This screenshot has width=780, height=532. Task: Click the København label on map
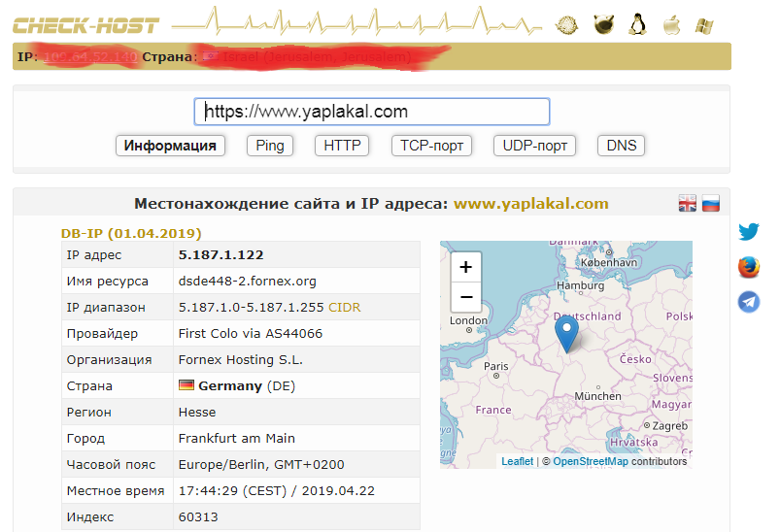click(609, 262)
